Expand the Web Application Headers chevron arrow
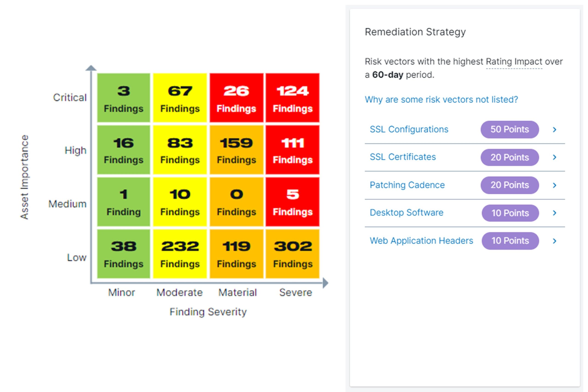The image size is (588, 392). 554,241
